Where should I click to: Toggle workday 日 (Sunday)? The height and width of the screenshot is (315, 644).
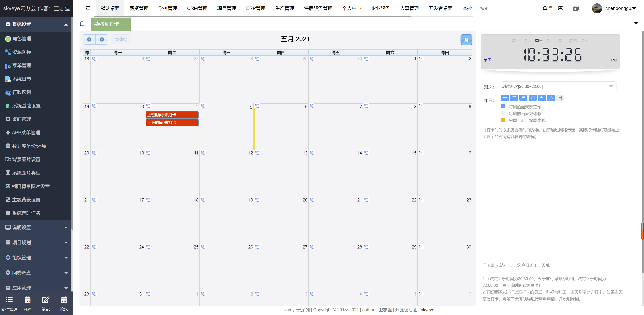560,98
